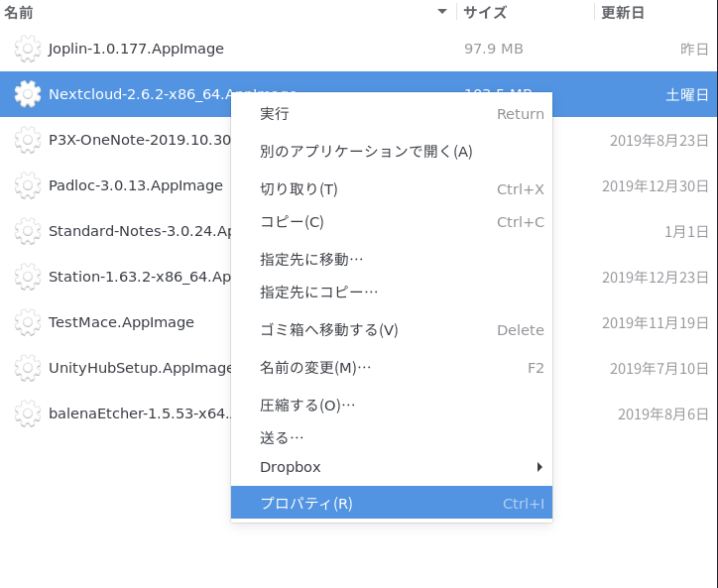This screenshot has width=718, height=588.
Task: Toggle sort order arrow in 名前 column
Action: tap(442, 12)
